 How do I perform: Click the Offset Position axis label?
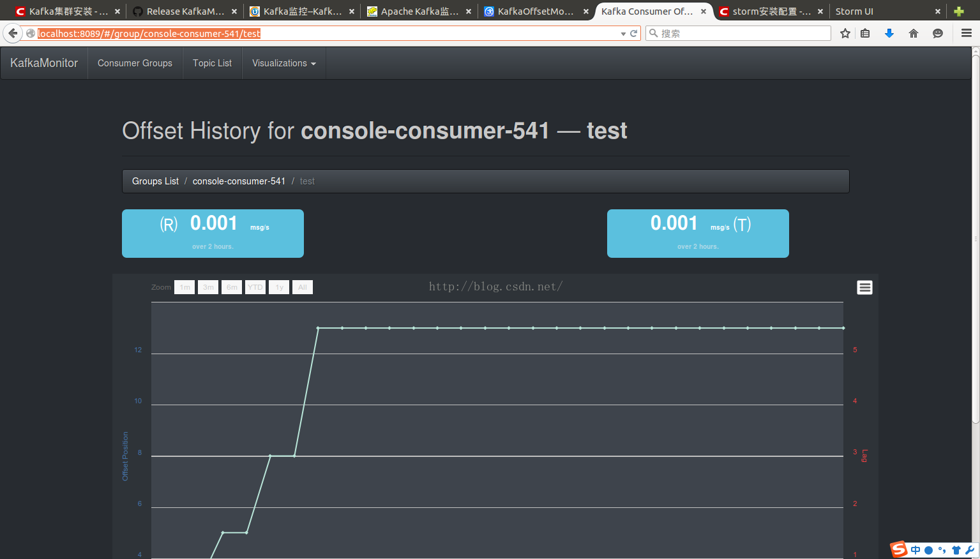point(125,456)
